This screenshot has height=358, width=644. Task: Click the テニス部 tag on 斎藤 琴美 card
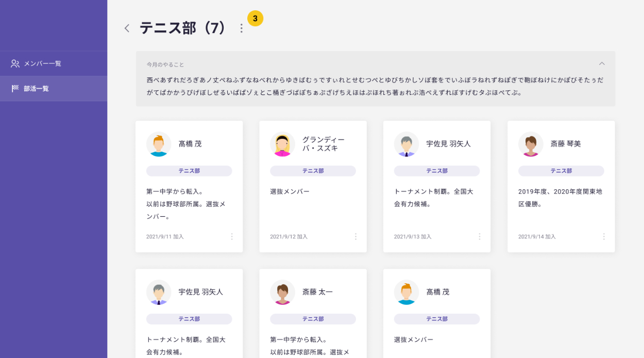click(561, 171)
